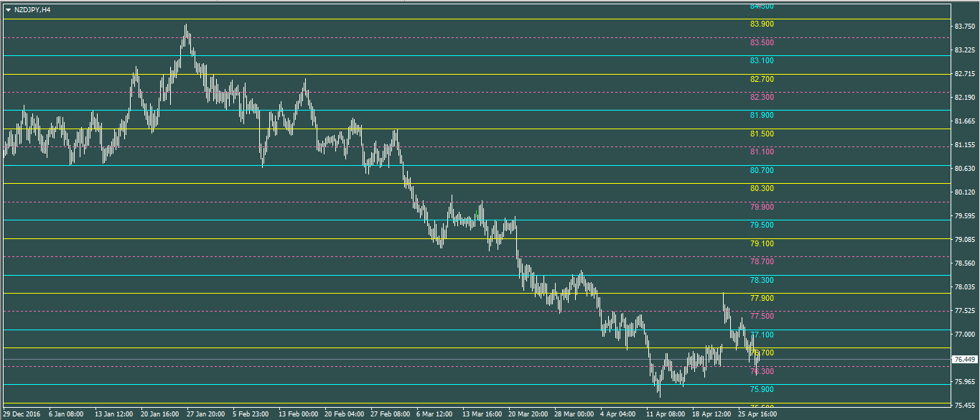980x420 pixels.
Task: Click 20 Mar 20:00 on the time axis
Action: coord(528,414)
